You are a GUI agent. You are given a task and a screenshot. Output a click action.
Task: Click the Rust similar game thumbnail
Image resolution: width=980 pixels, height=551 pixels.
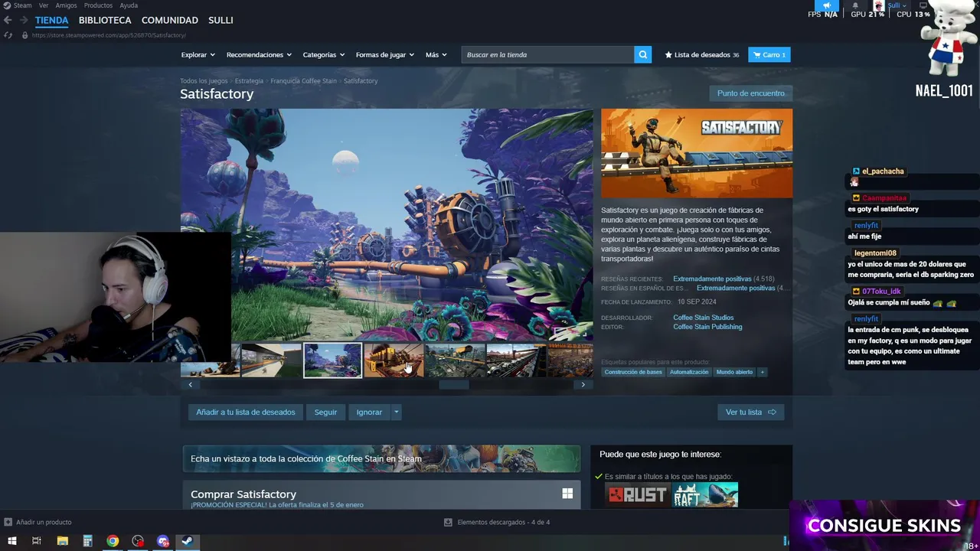pos(637,495)
